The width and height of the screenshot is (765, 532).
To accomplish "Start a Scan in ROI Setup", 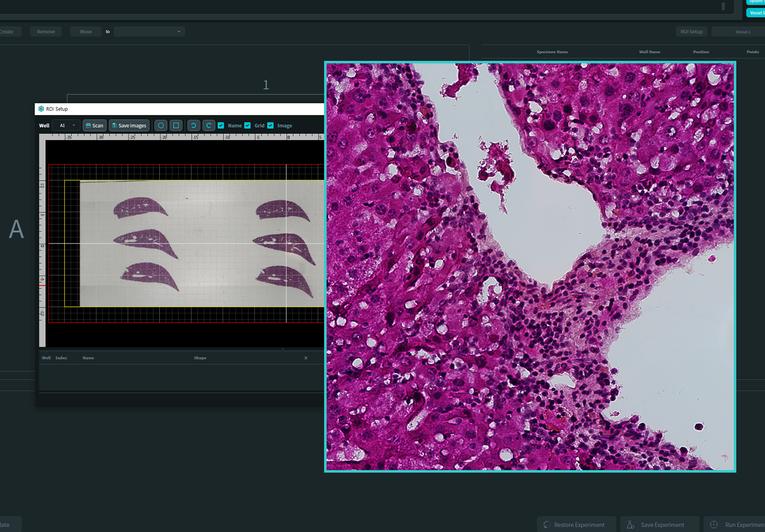I will point(95,126).
